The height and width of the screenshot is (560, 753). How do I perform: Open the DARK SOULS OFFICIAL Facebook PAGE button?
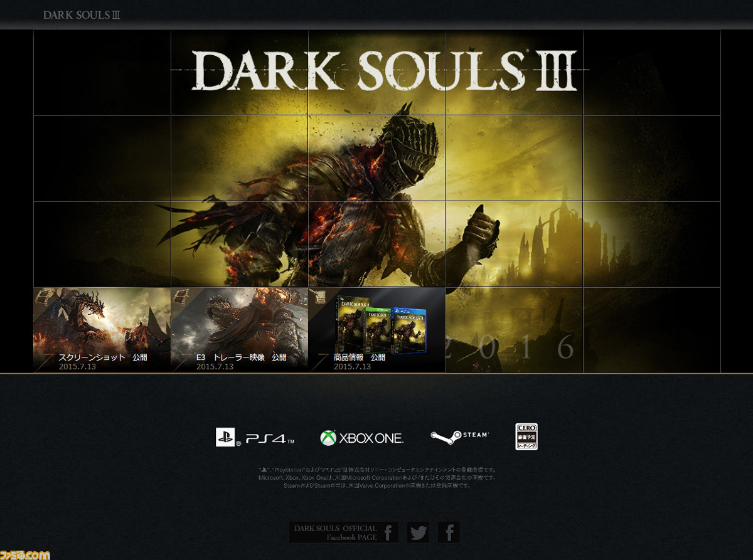(343, 532)
